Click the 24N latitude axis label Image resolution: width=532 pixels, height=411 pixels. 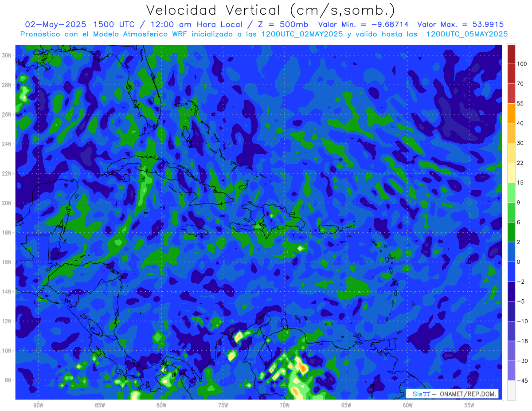(7, 144)
